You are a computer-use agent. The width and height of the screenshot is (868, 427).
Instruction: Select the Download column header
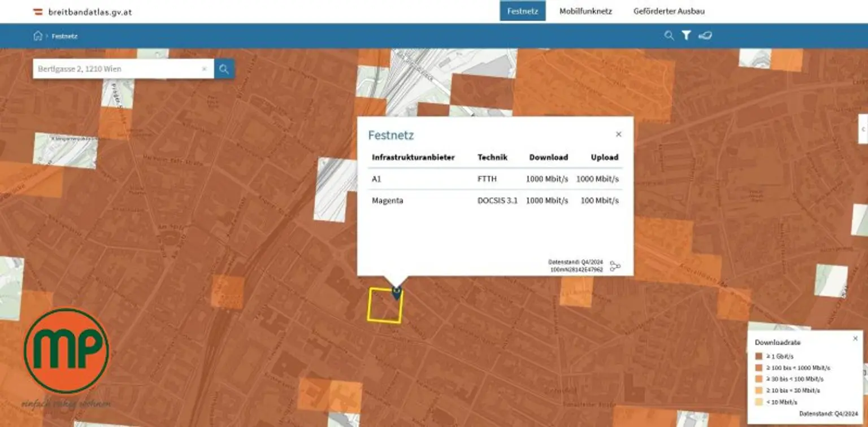548,157
